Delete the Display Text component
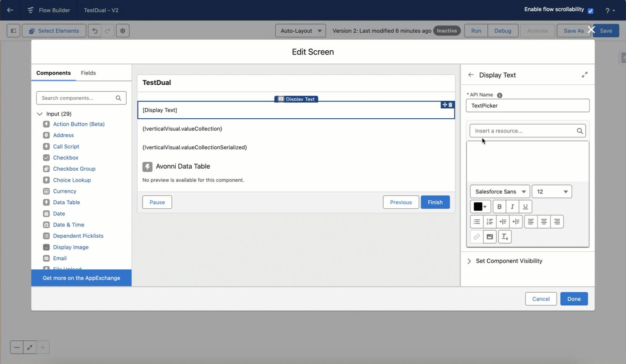 pyautogui.click(x=451, y=105)
